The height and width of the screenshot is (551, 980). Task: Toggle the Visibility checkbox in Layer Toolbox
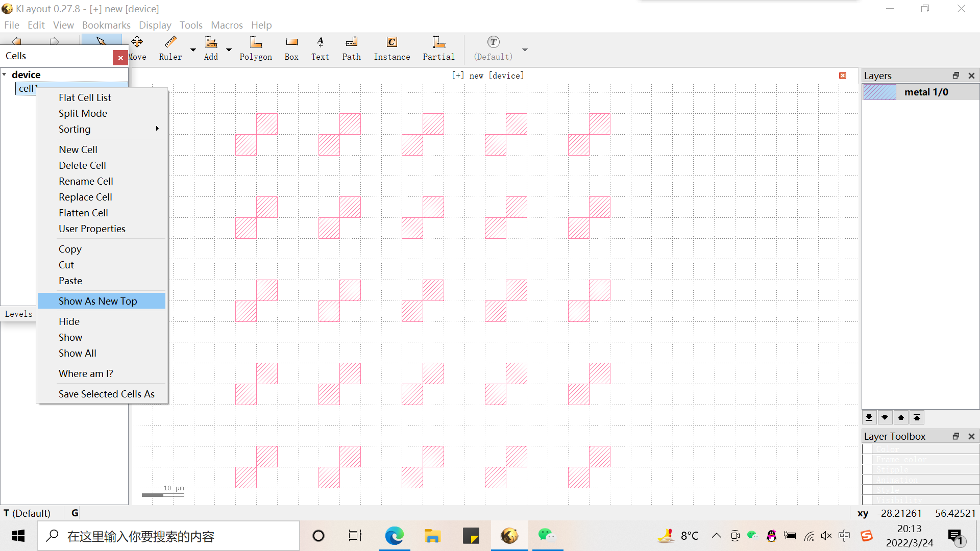tap(867, 500)
